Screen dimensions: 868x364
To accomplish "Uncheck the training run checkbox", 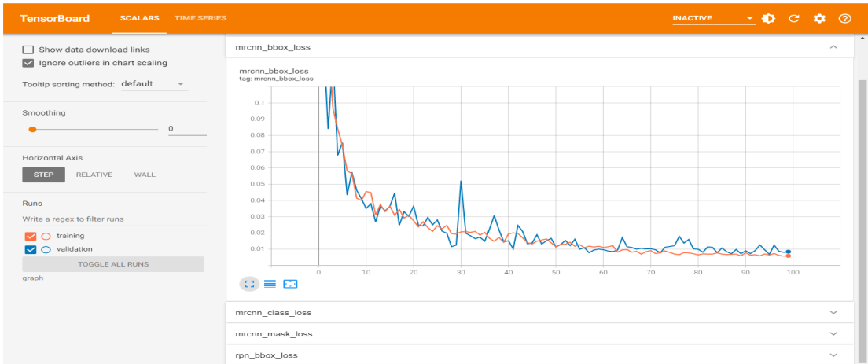I will (31, 236).
